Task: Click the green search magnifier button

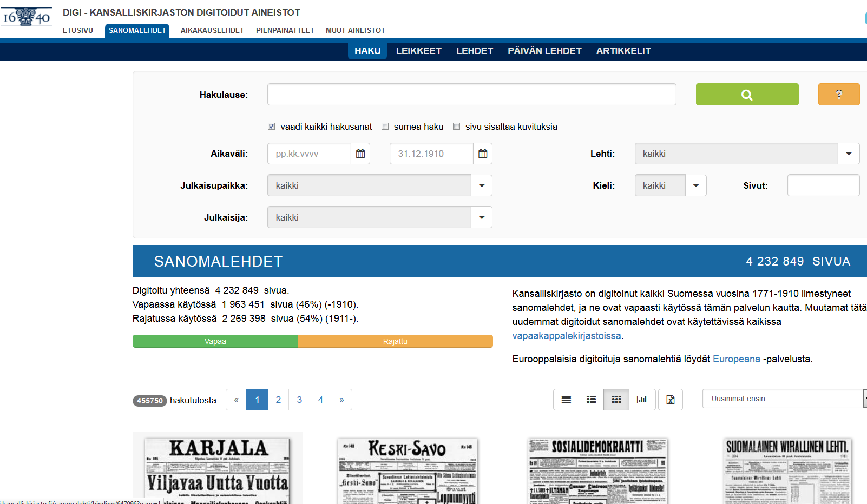Action: point(747,95)
